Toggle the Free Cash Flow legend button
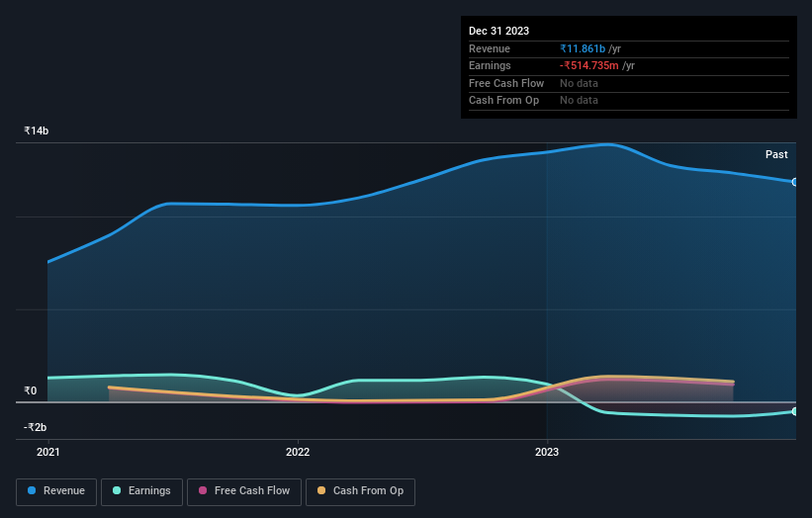The width and height of the screenshot is (812, 518). coord(244,491)
